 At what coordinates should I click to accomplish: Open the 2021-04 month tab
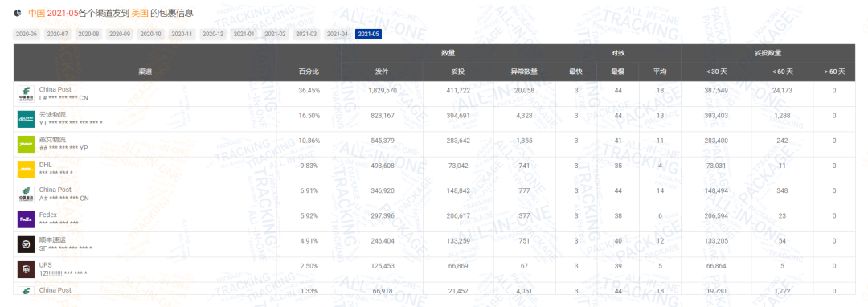click(337, 35)
